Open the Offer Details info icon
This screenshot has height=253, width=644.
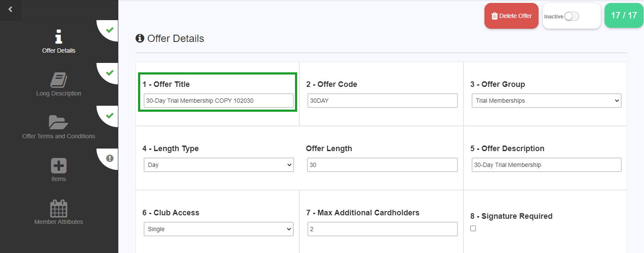coord(59,36)
